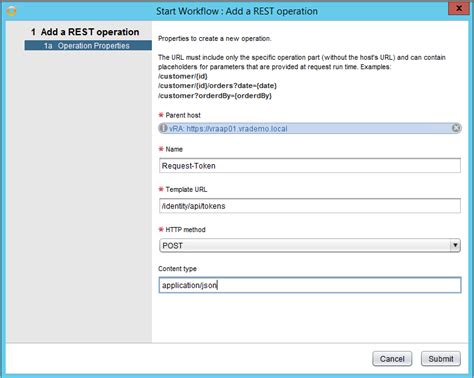Viewport: 474px width, 378px height.
Task: Click the HTTP method label
Action: pyautogui.click(x=185, y=230)
